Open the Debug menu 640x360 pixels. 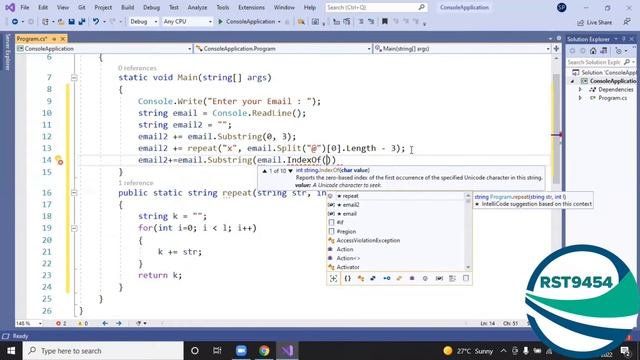(x=151, y=7)
